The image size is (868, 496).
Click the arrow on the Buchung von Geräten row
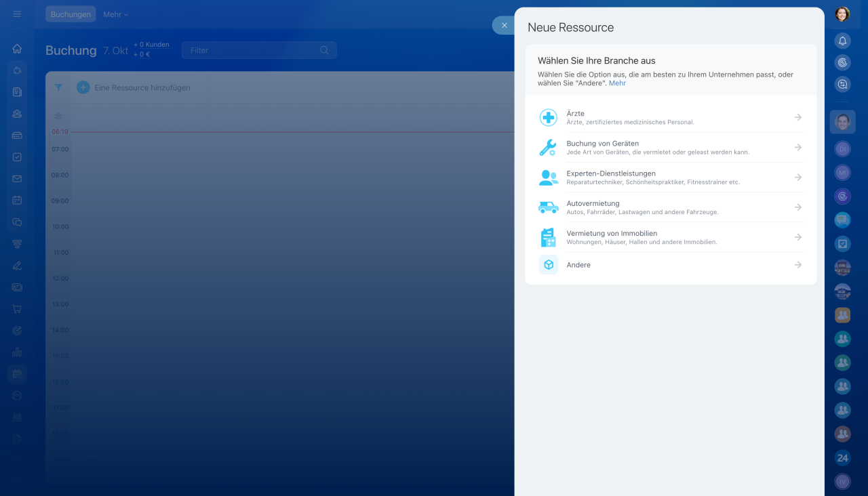[x=798, y=147]
